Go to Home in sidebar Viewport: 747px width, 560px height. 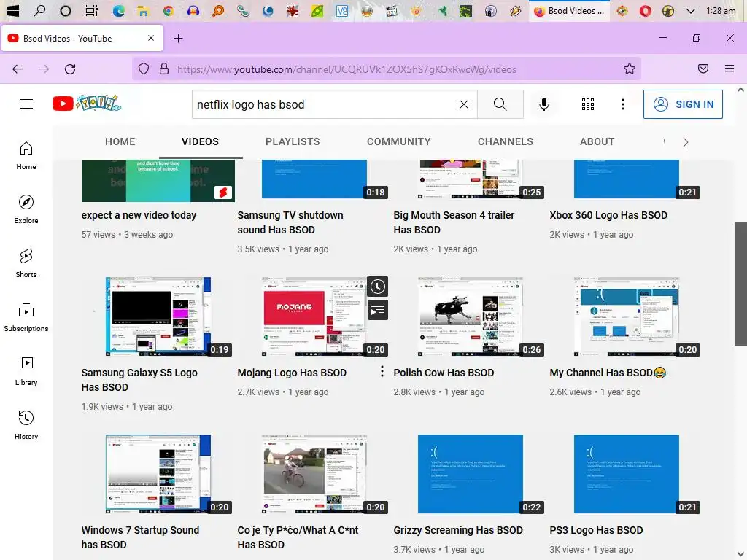26,156
